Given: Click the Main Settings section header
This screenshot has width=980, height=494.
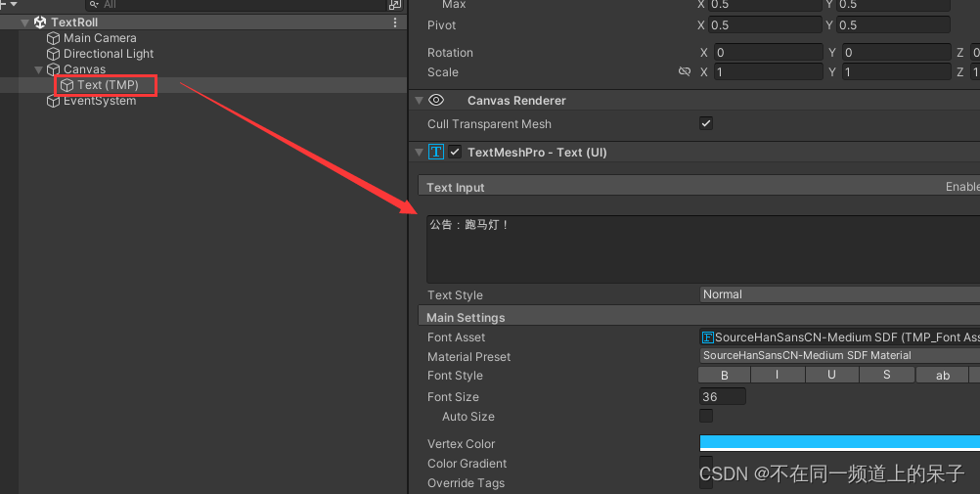Looking at the screenshot, I should pos(698,317).
